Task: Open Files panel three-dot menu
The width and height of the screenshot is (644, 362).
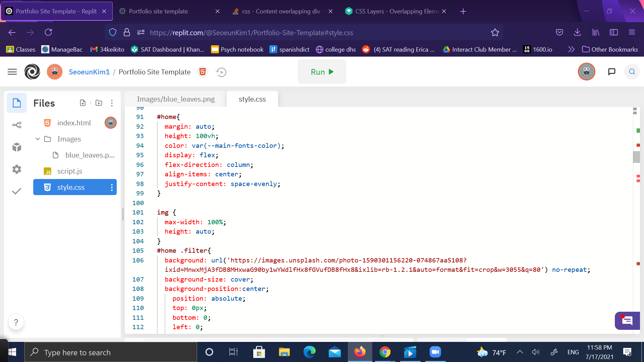Action: coord(112,103)
